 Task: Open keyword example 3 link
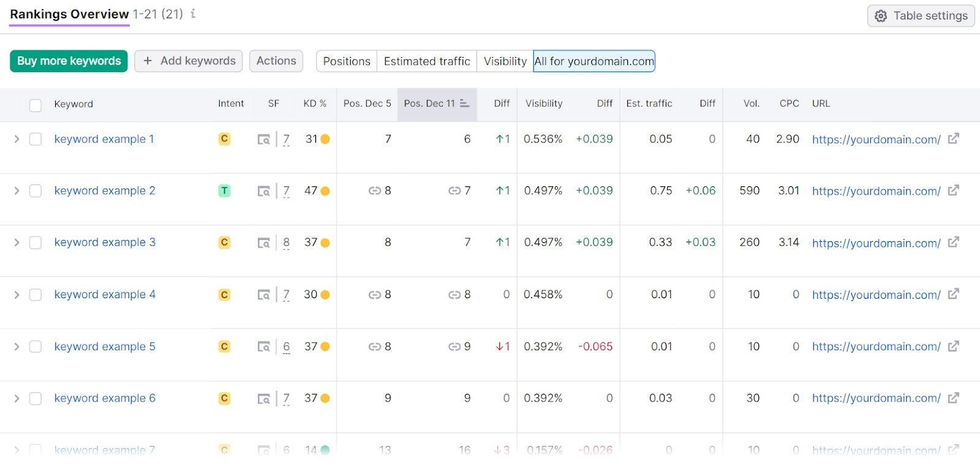[105, 242]
